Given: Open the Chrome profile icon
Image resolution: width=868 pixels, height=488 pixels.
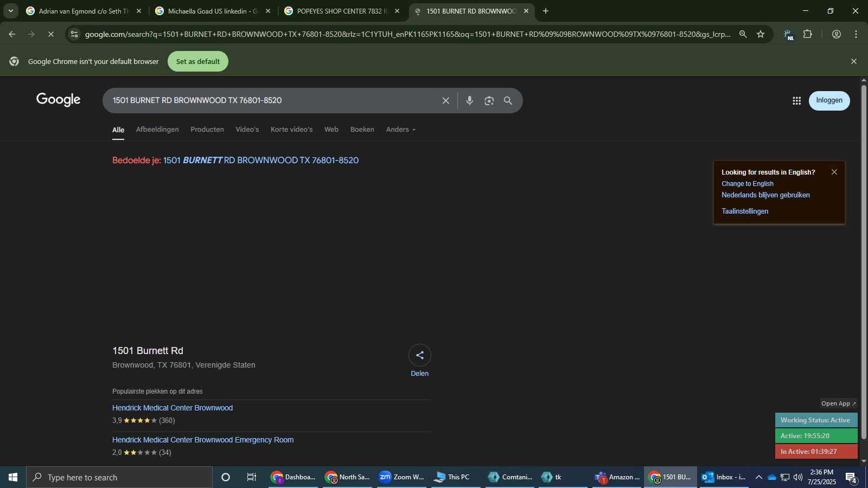Looking at the screenshot, I should (837, 34).
